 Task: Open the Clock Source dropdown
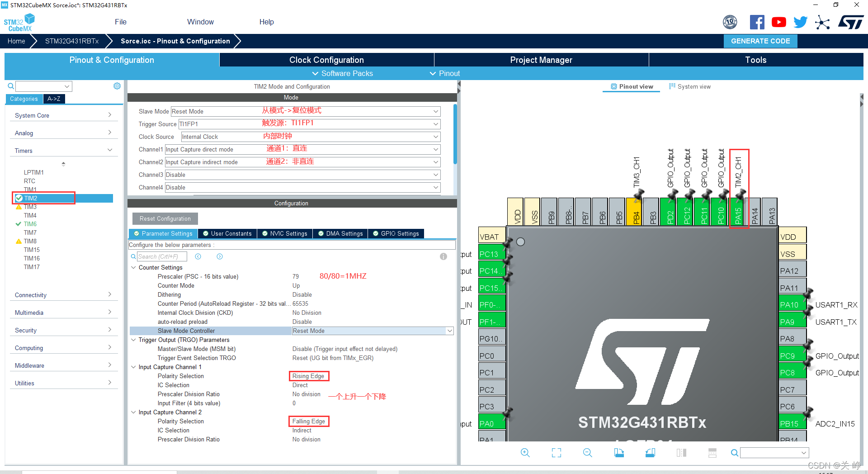311,137
